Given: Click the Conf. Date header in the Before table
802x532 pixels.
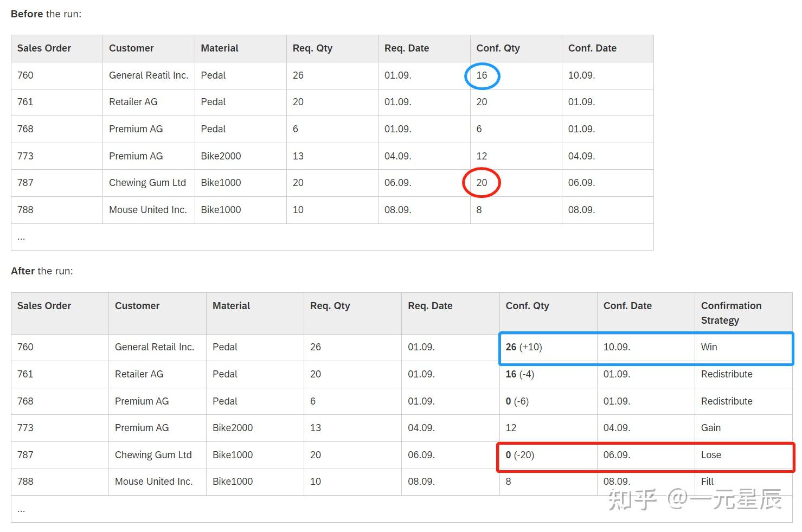Looking at the screenshot, I should click(592, 48).
